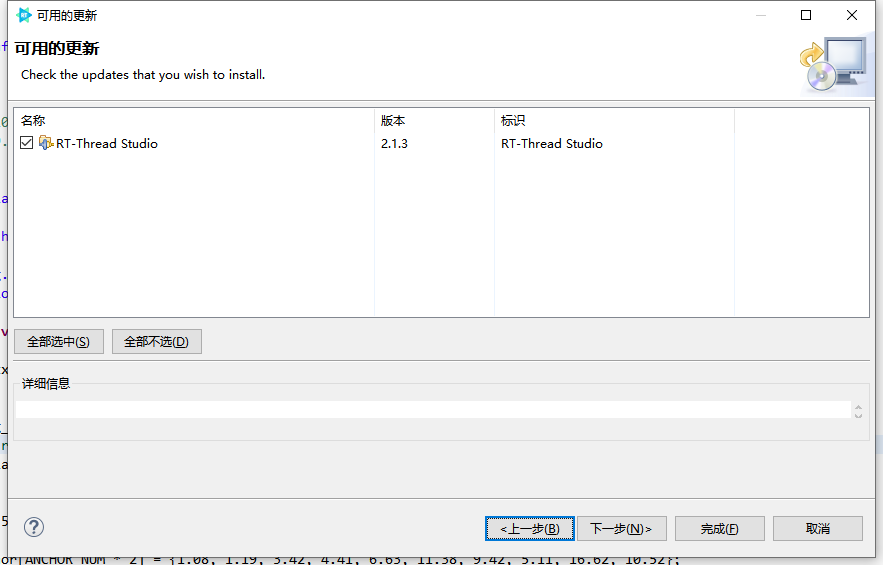The width and height of the screenshot is (883, 565).
Task: Proceed with 下一步(N)> button
Action: pos(622,528)
